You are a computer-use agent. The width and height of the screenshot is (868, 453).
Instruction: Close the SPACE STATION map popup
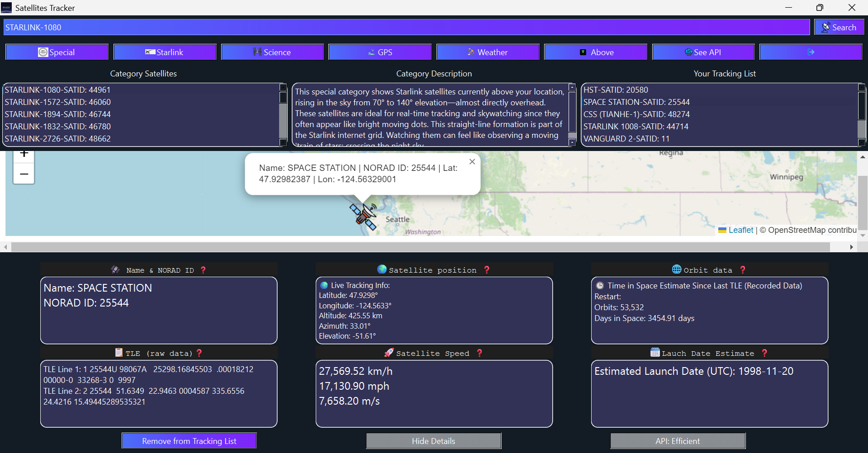click(x=472, y=161)
